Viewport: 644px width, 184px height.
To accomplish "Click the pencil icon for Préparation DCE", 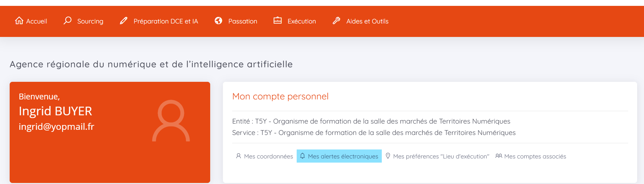I will point(124,21).
